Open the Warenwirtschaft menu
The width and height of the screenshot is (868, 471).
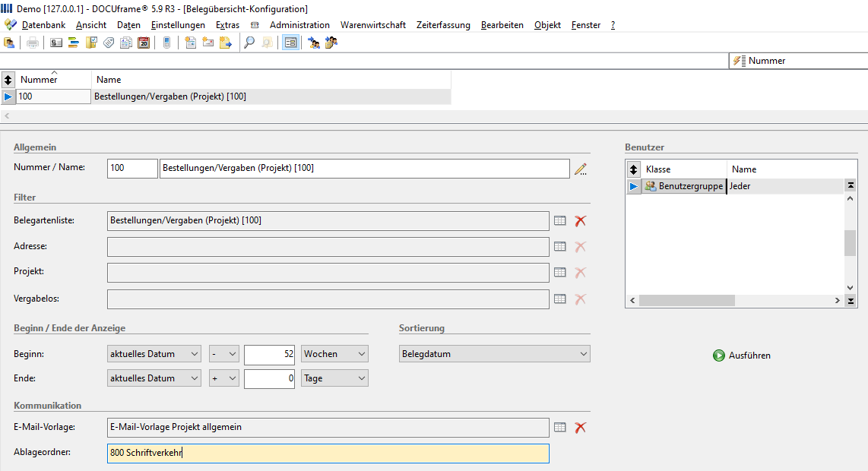pyautogui.click(x=373, y=25)
